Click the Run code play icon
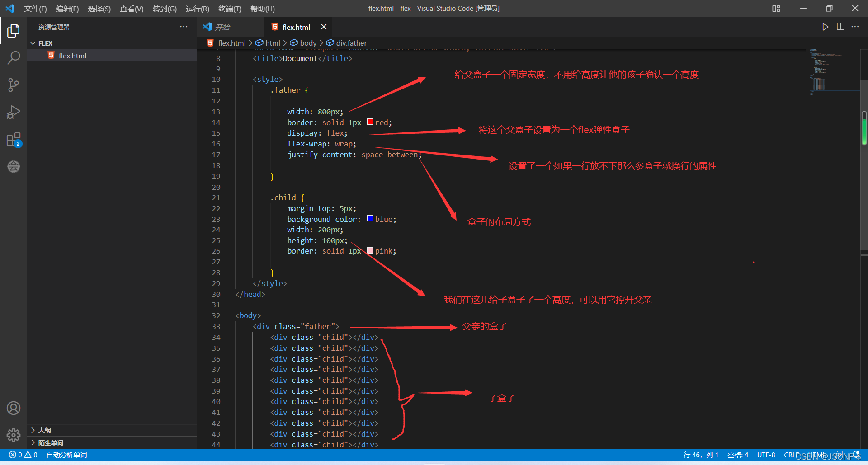 click(x=825, y=27)
